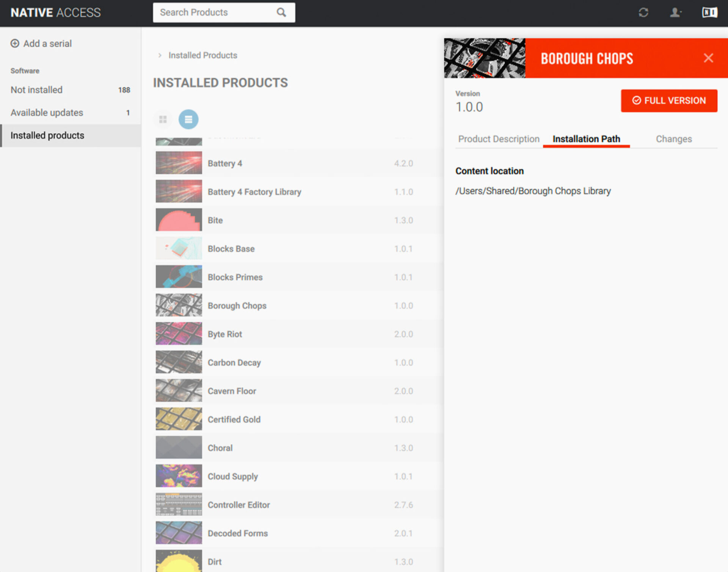Click the Cloud Supply artwork thumbnail

pyautogui.click(x=179, y=476)
